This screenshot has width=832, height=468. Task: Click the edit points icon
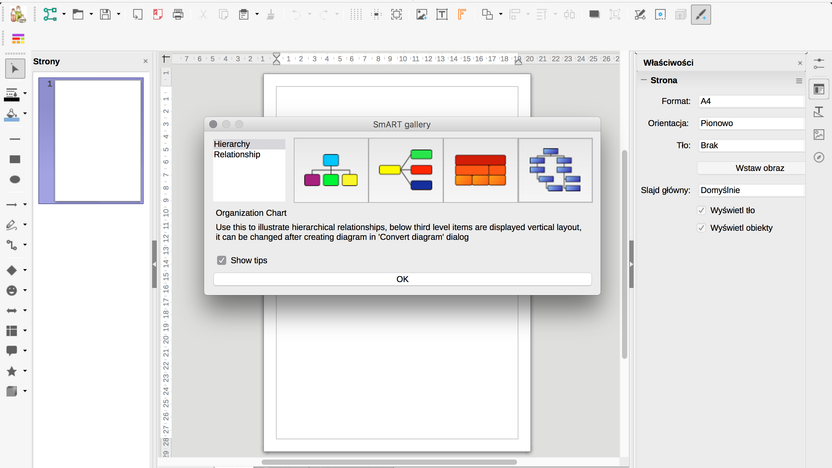tap(640, 14)
